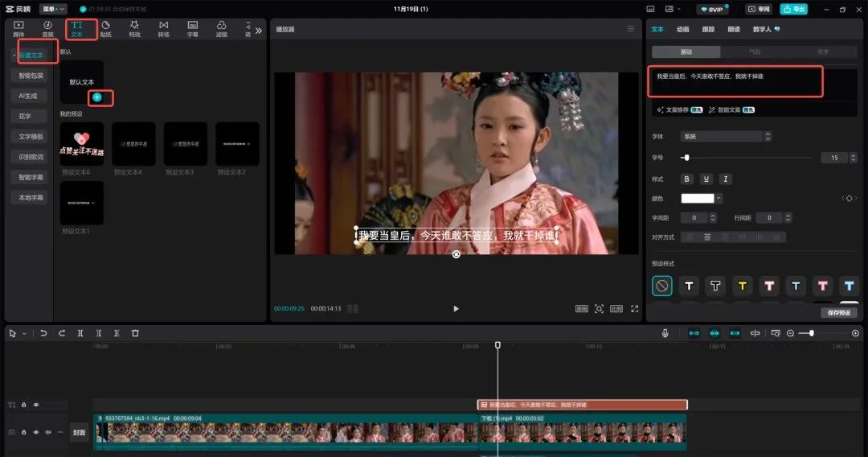Click the color keyframe diamond icon

point(850,198)
